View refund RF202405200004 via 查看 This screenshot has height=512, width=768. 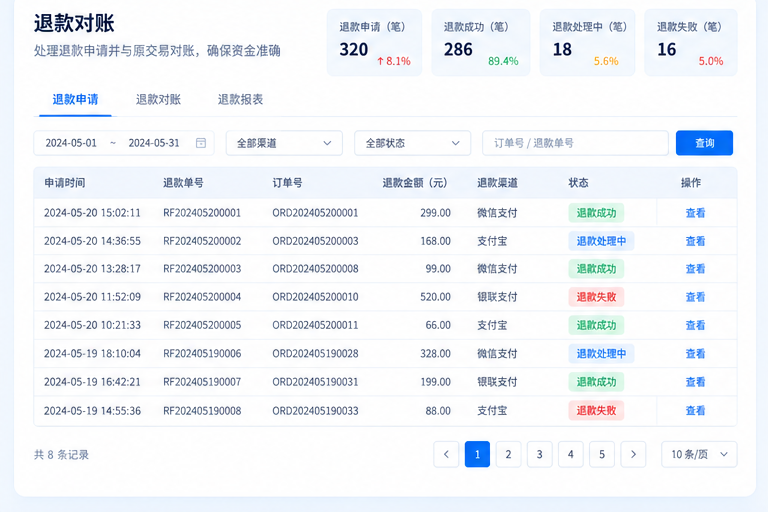pyautogui.click(x=695, y=297)
